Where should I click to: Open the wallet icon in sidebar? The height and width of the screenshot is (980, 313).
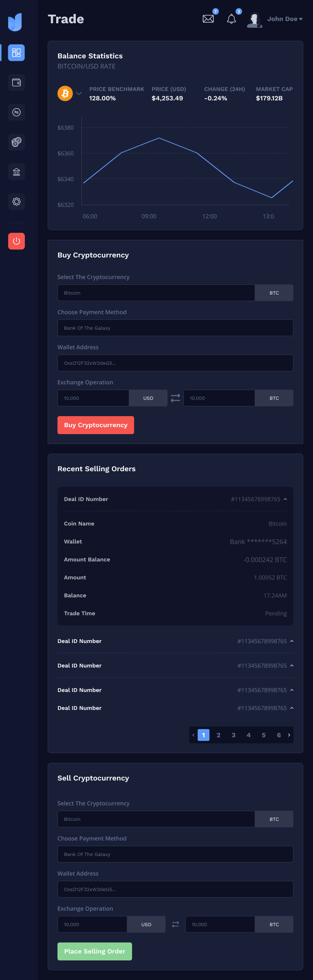(x=16, y=82)
